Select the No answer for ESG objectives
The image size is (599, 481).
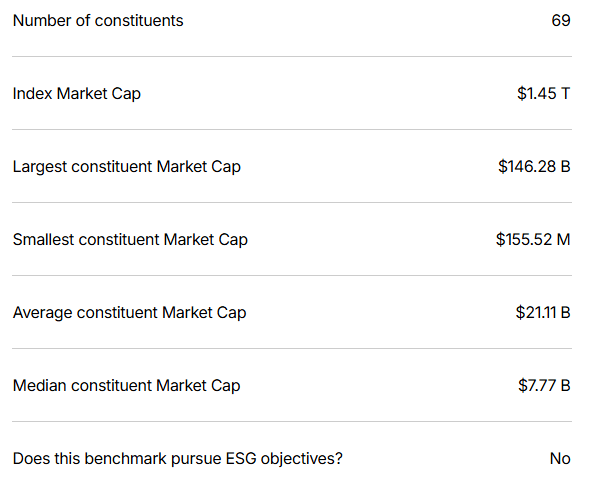(x=560, y=458)
